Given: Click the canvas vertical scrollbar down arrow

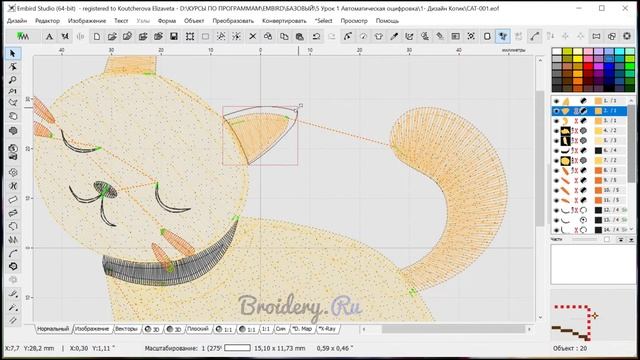Looking at the screenshot, I should 540,317.
